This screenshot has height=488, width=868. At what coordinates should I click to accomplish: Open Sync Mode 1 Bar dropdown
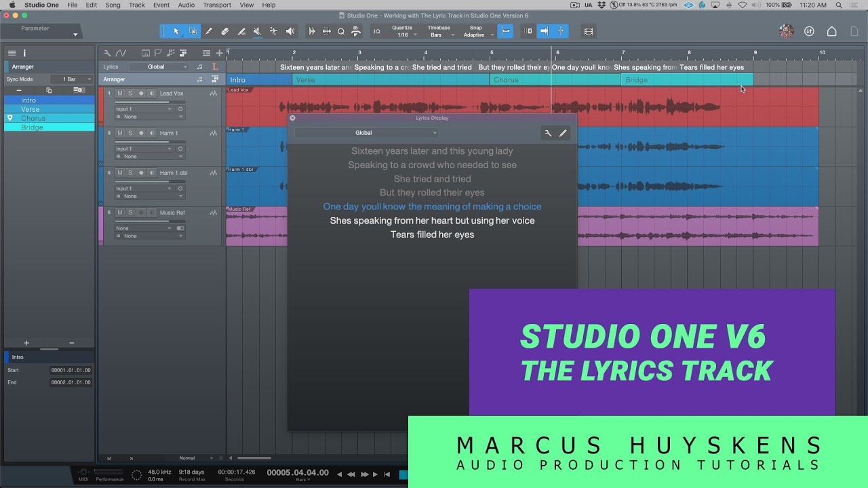click(x=73, y=79)
